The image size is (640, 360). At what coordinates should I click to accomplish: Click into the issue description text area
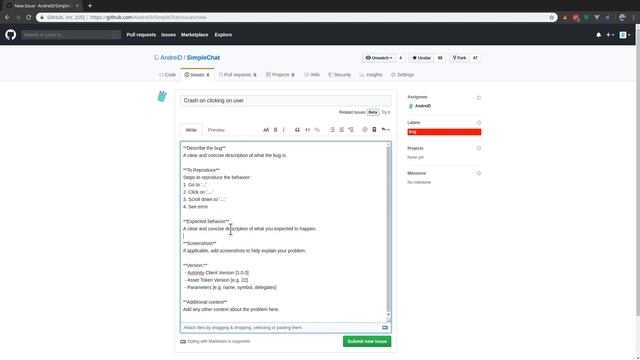(283, 232)
